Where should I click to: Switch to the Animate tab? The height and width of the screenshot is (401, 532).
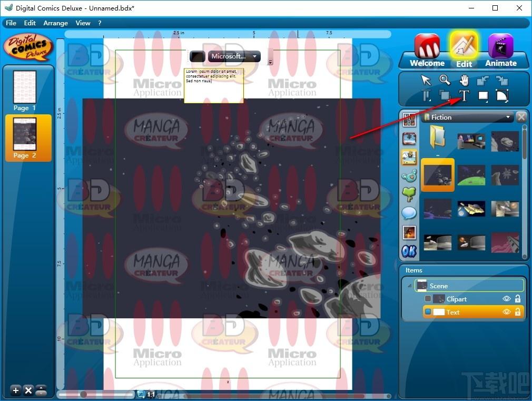[501, 51]
